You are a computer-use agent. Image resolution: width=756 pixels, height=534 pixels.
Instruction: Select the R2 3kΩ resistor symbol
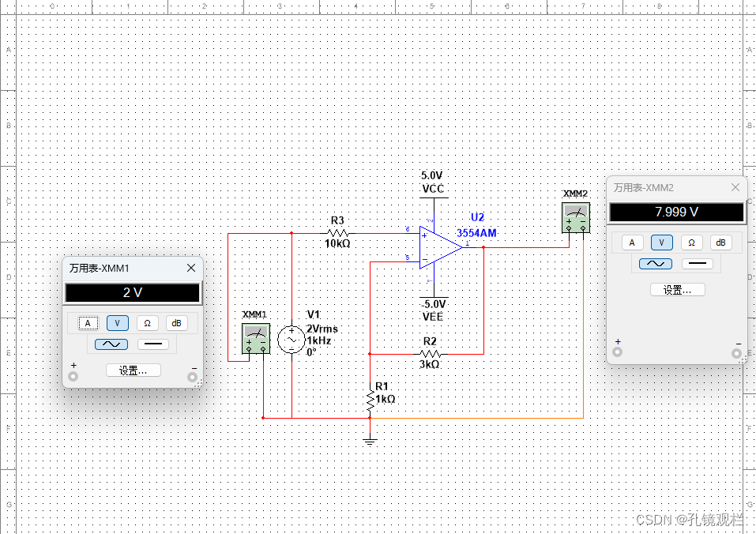tap(430, 354)
